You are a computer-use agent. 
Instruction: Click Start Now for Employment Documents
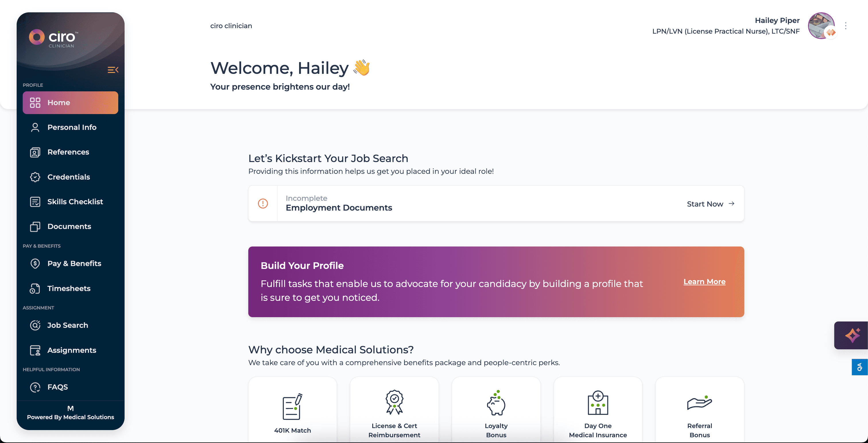pos(710,204)
